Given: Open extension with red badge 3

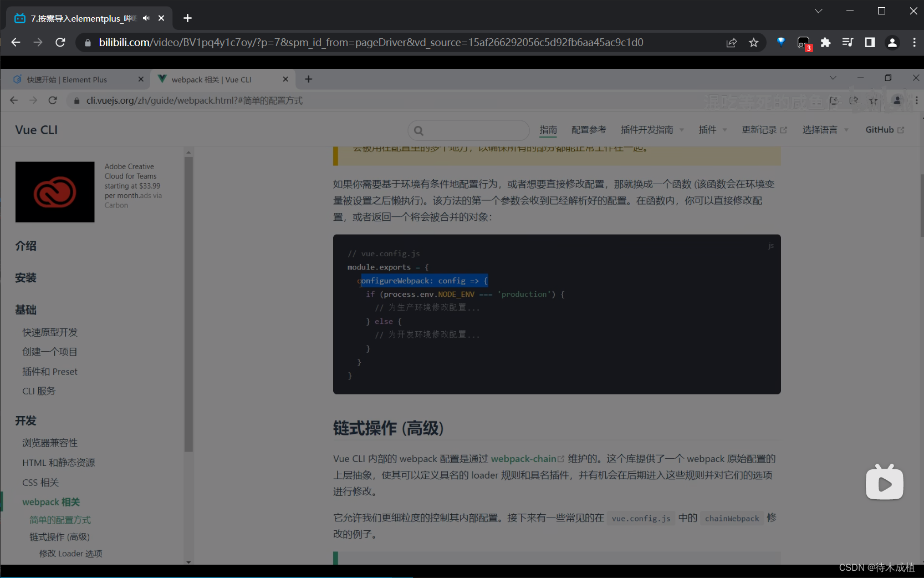Looking at the screenshot, I should [x=804, y=43].
